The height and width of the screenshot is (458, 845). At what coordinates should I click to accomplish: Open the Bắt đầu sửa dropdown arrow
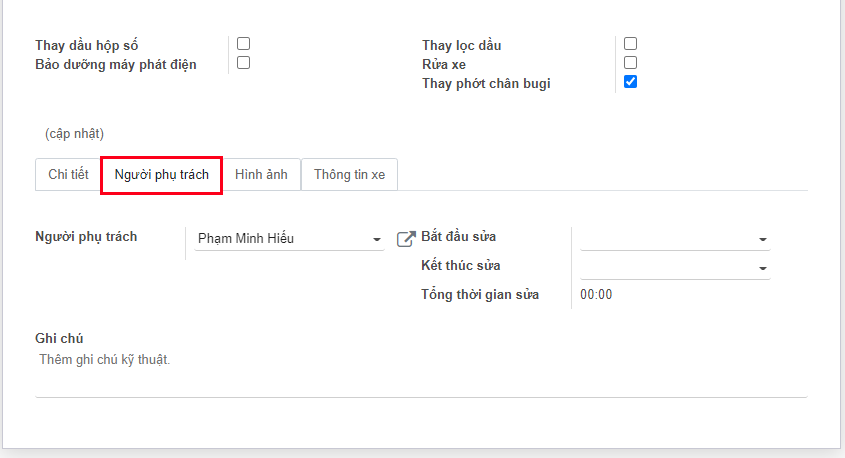[763, 240]
